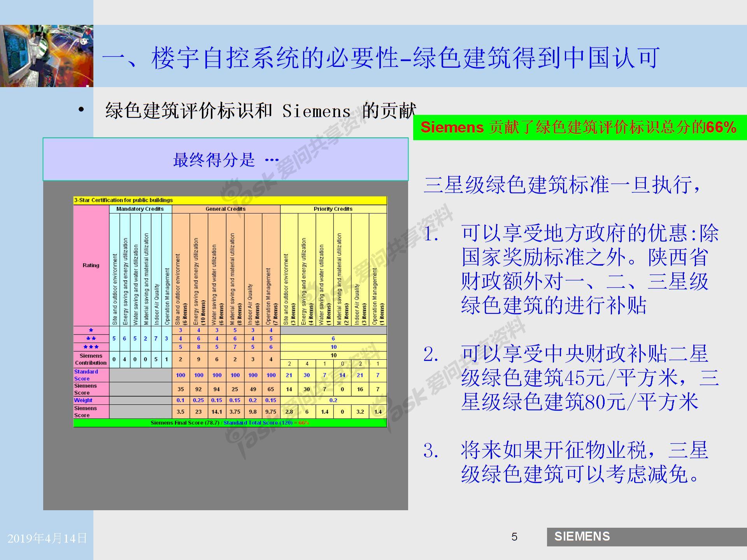Click the single-star rating row label
Viewport: 747px width, 560px height.
pos(91,330)
